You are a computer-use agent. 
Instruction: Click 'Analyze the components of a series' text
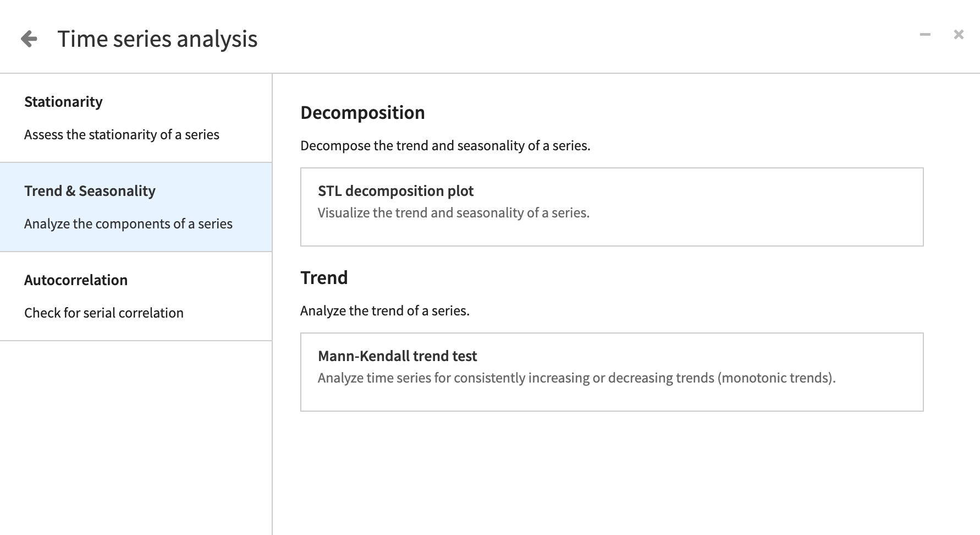click(x=128, y=223)
